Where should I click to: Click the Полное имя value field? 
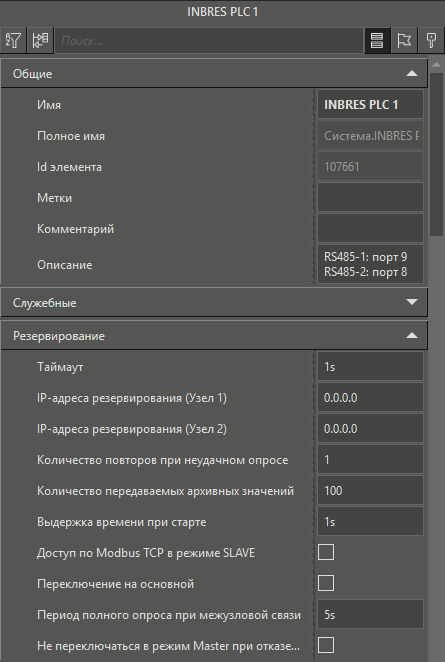[x=370, y=136]
